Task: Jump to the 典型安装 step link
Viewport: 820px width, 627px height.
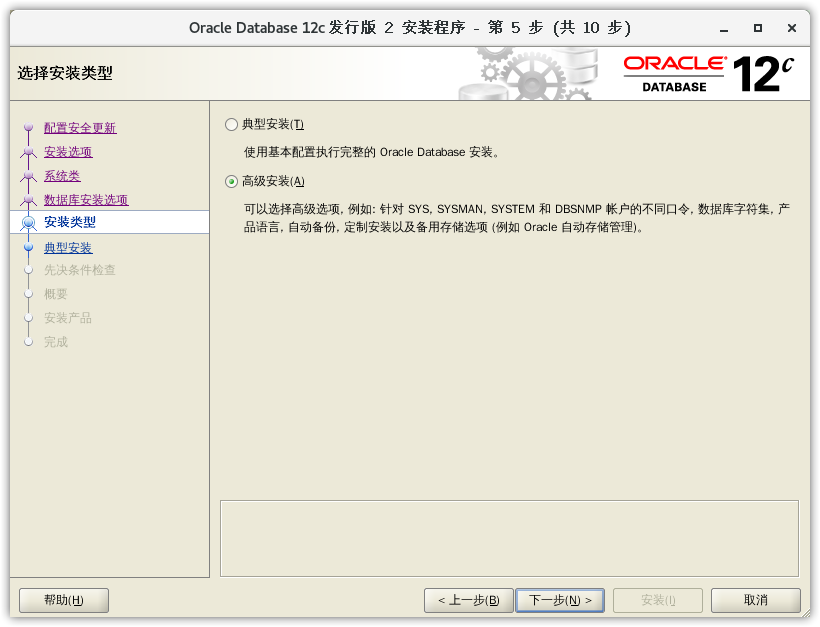Action: pos(68,248)
